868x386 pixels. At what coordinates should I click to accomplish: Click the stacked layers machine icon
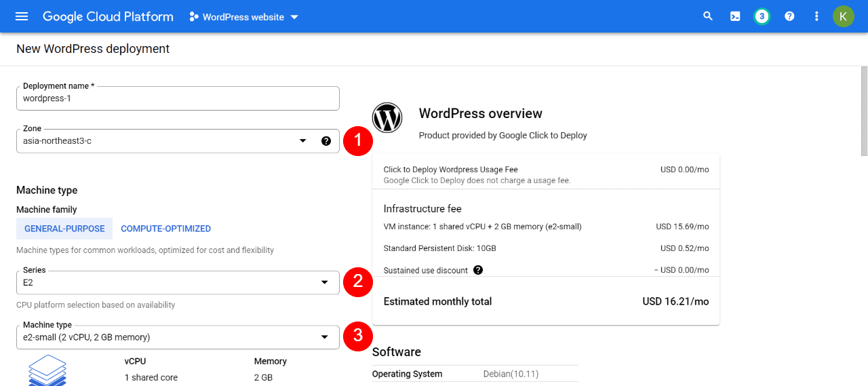tap(47, 370)
